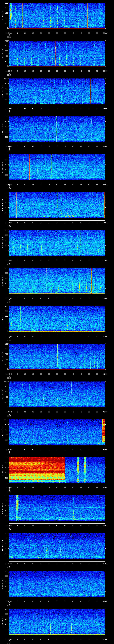Image resolution: width=114 pixels, height=644 pixels.
Task: Open the spectrogram panel starting at 22:41:00
Action: point(57,394)
